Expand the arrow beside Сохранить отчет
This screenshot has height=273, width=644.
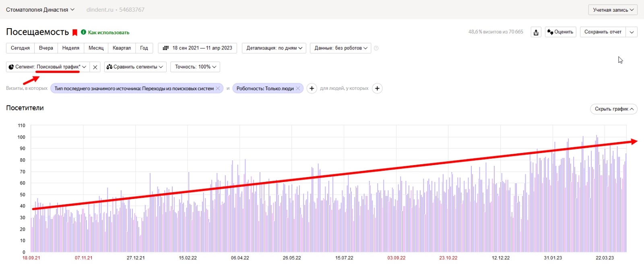click(x=632, y=32)
